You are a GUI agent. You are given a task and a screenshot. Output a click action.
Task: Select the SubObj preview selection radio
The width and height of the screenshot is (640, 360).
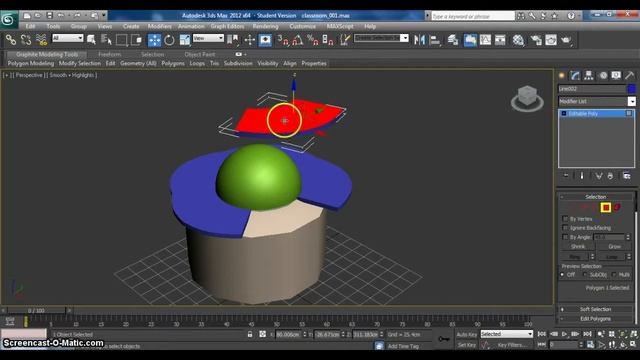pyautogui.click(x=585, y=275)
